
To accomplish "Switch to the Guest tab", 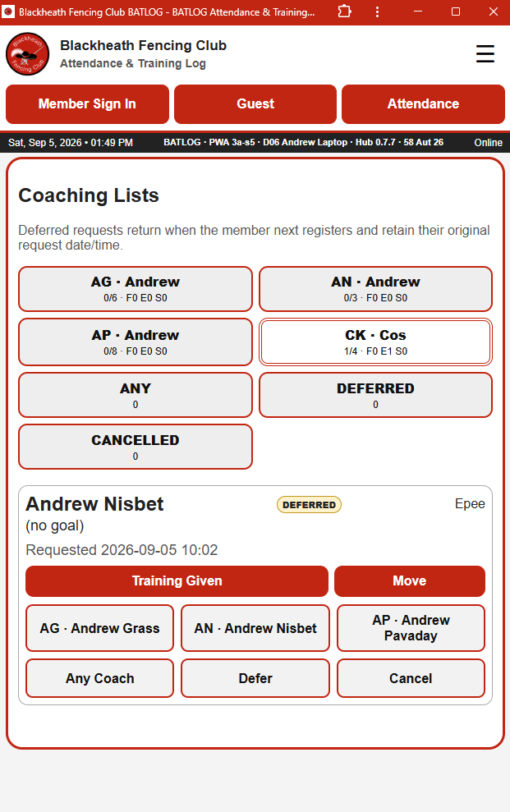I will 255,104.
